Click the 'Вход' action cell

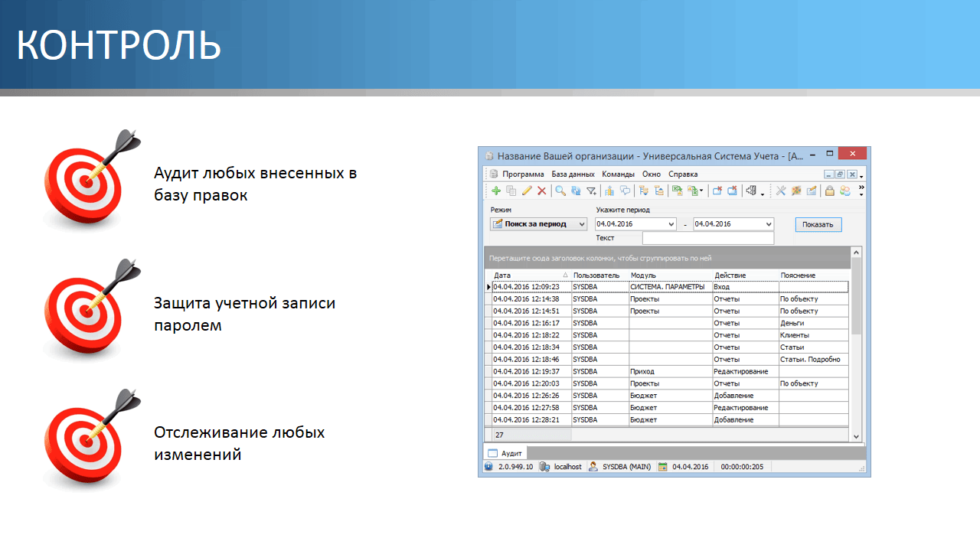click(x=746, y=287)
